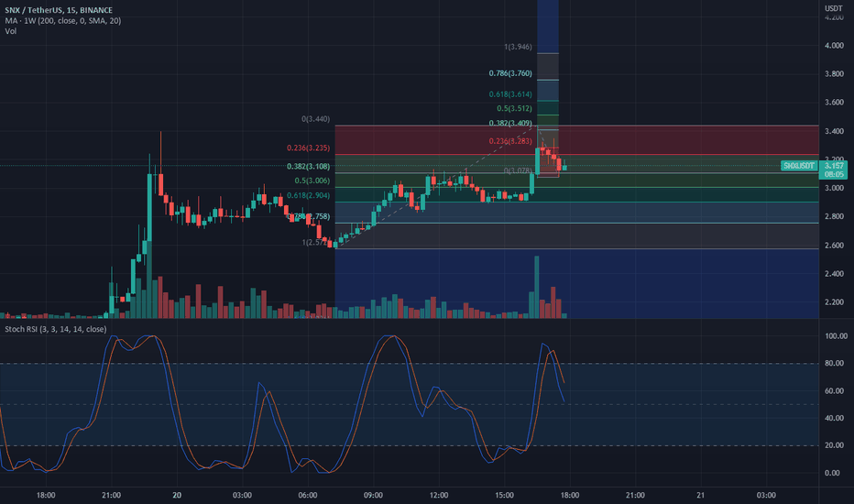The image size is (854, 504).
Task: Select Fib level label 0.618(2.904)
Action: coord(308,195)
